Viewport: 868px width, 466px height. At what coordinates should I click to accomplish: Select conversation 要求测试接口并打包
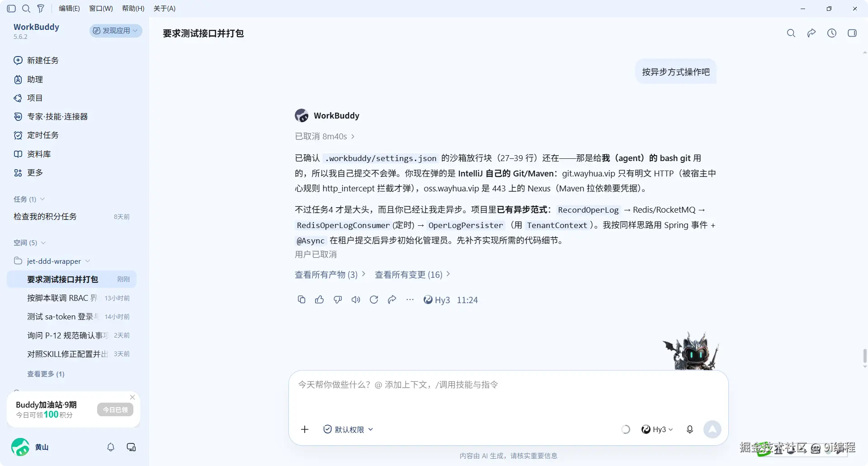point(71,280)
